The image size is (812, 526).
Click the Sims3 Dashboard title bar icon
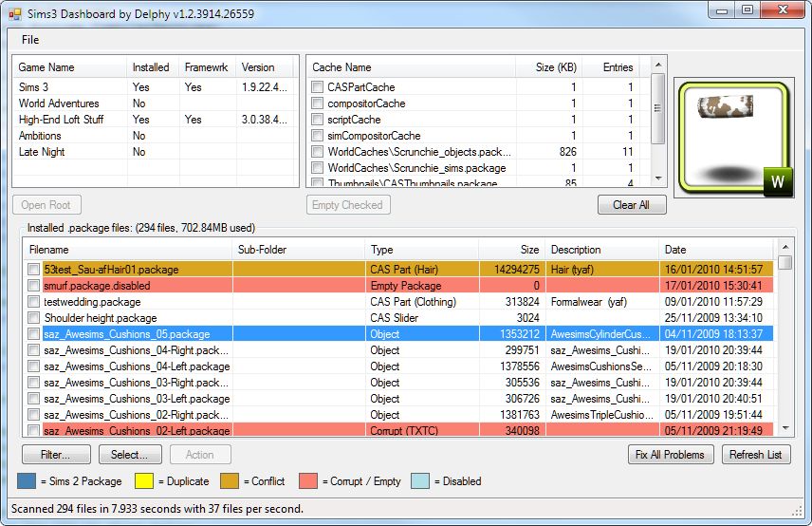click(15, 14)
